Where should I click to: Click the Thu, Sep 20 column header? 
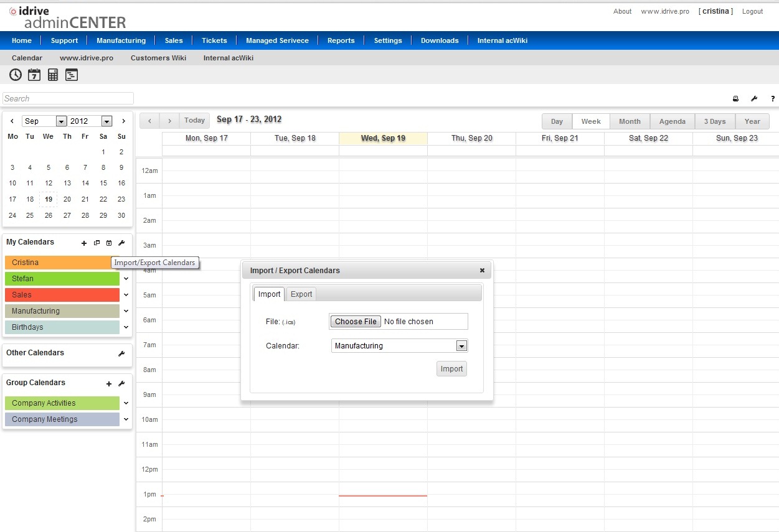tap(471, 138)
